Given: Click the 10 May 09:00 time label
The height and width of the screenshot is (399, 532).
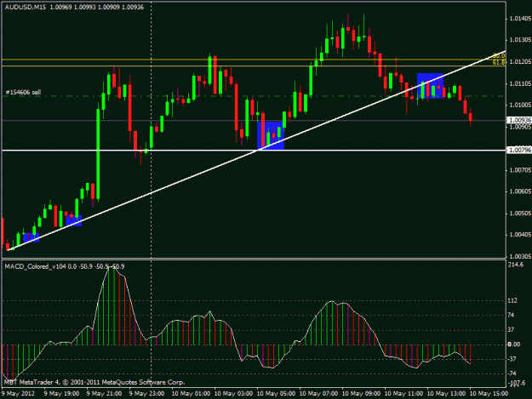Looking at the screenshot, I should coord(362,394).
